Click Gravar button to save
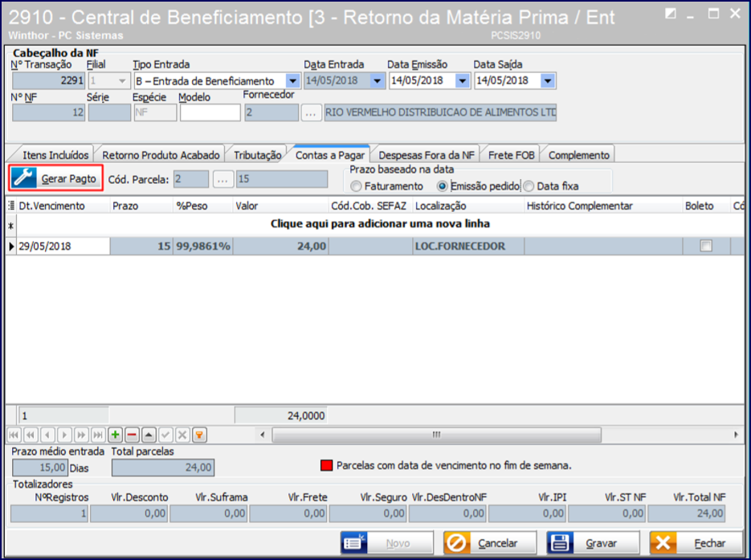 tap(593, 543)
